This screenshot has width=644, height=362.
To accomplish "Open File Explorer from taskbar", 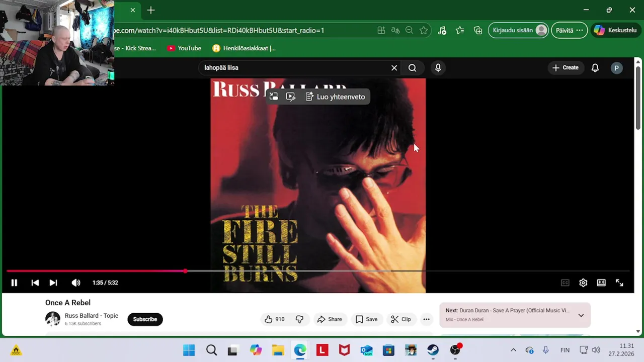I will [x=278, y=350].
